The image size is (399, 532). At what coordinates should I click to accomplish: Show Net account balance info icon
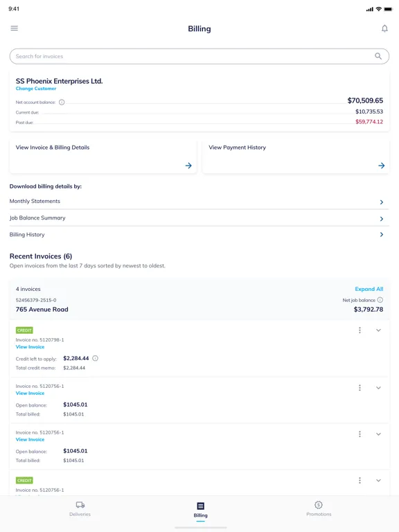[x=62, y=102]
